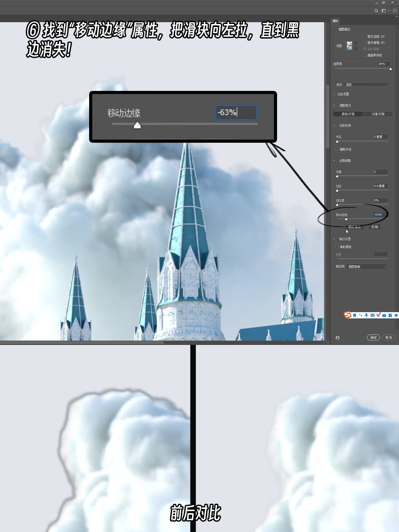Click the Sogou microphone voice input icon
The height and width of the screenshot is (532, 399).
coord(366,315)
